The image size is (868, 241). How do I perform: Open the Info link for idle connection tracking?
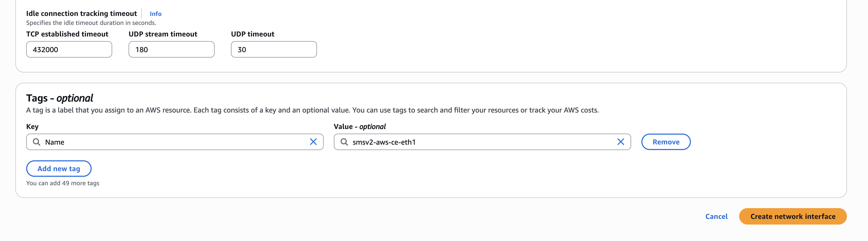click(x=155, y=14)
